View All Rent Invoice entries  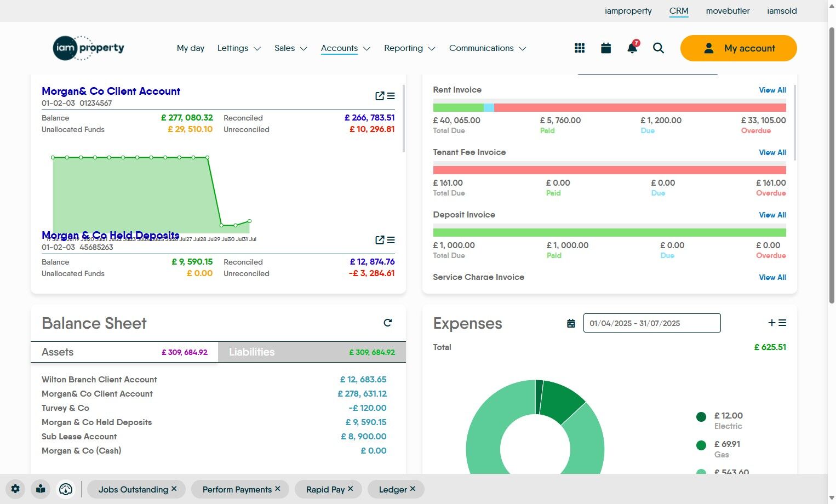tap(772, 90)
